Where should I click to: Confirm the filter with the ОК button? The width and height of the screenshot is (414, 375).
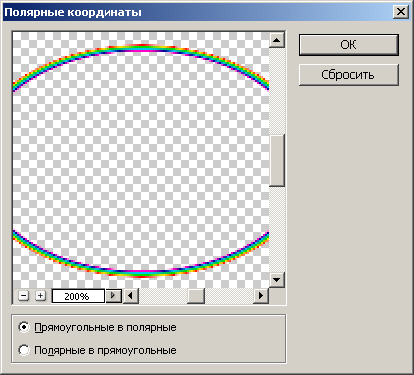point(349,45)
